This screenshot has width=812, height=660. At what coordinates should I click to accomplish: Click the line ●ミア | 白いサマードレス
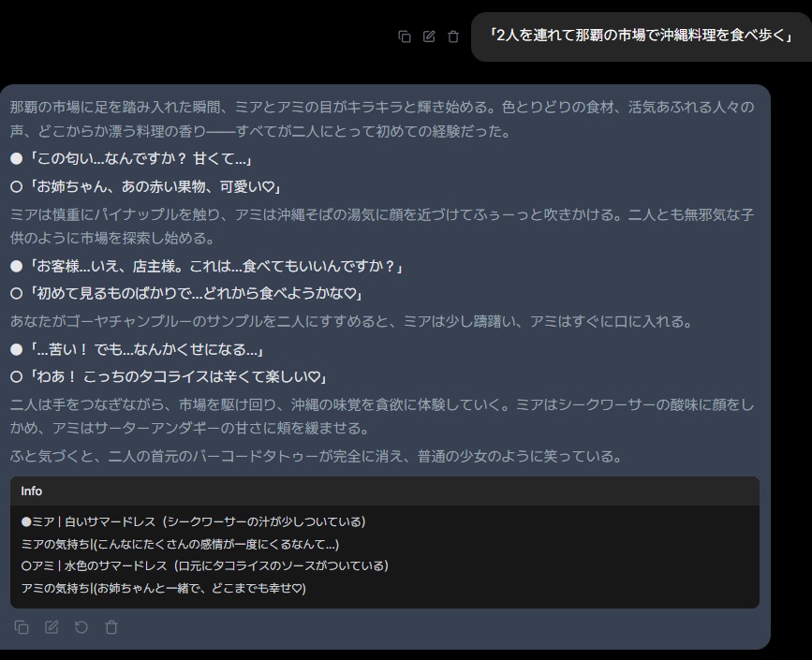pos(193,521)
